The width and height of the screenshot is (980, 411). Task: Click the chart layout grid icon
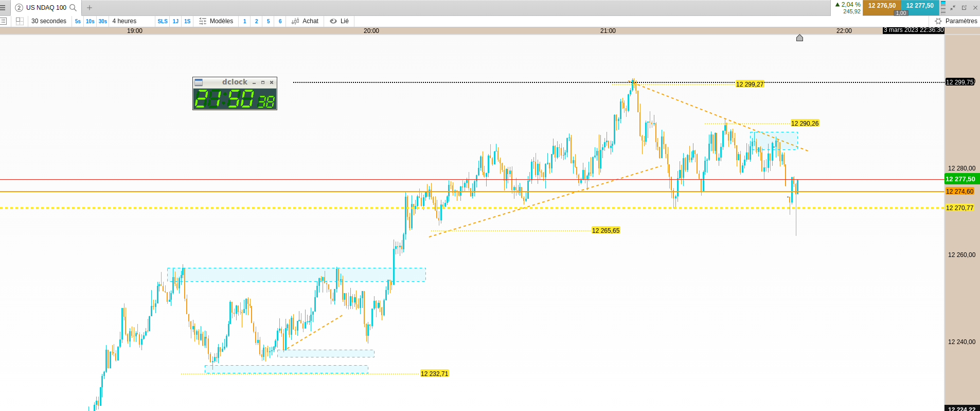point(20,21)
